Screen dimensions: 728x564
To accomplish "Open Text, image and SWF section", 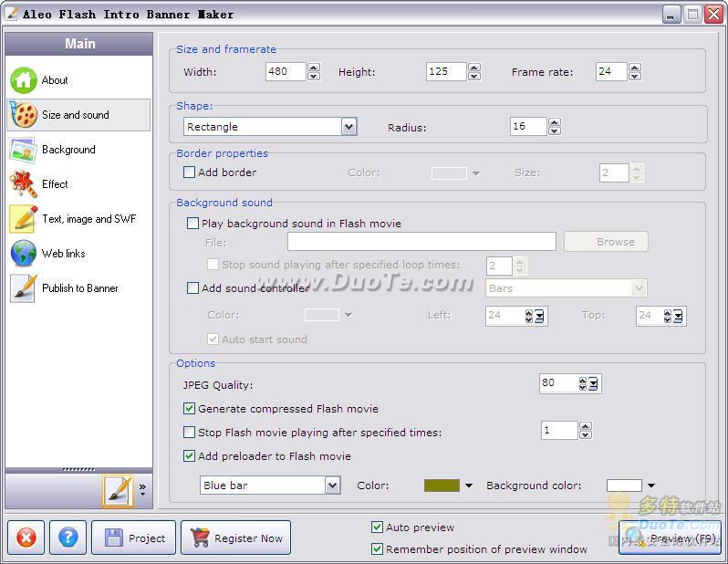I will point(89,219).
